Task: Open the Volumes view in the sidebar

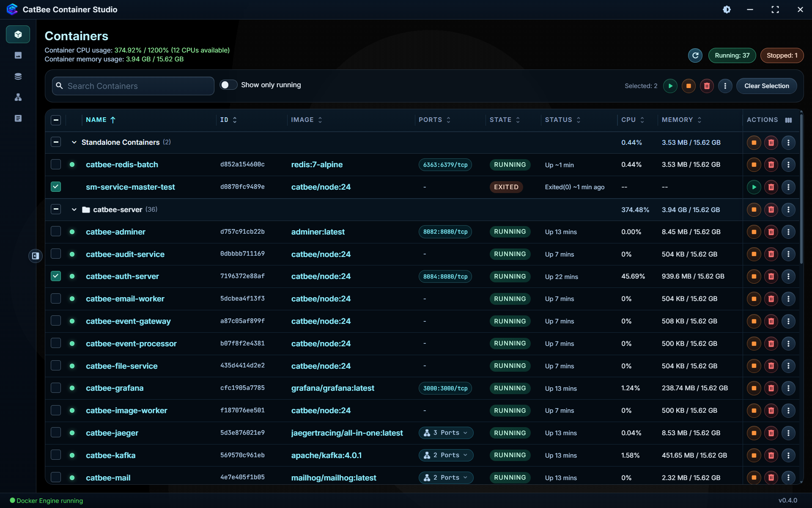Action: (18, 76)
